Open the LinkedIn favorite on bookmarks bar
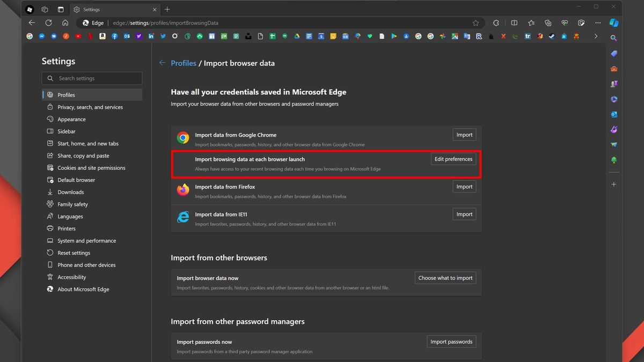This screenshot has height=362, width=644. (151, 36)
